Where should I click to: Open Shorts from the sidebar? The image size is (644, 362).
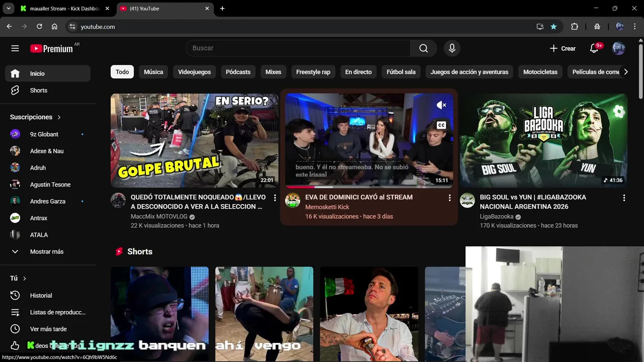48,90
